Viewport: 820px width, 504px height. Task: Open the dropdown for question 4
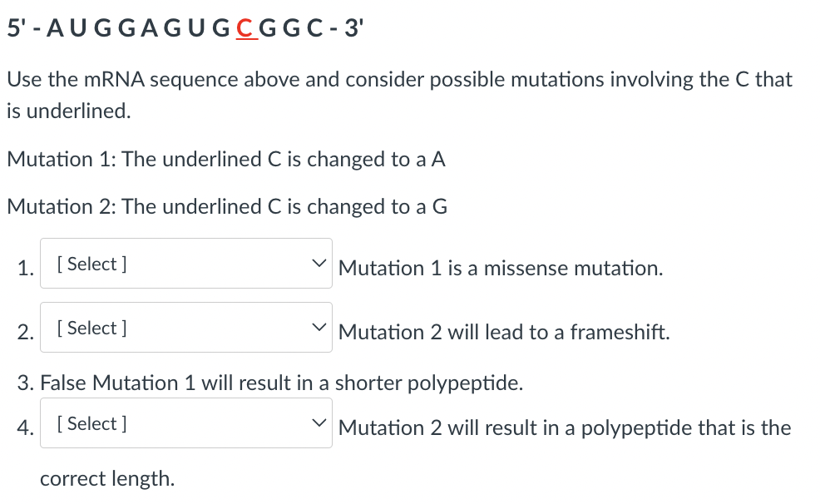tap(185, 422)
